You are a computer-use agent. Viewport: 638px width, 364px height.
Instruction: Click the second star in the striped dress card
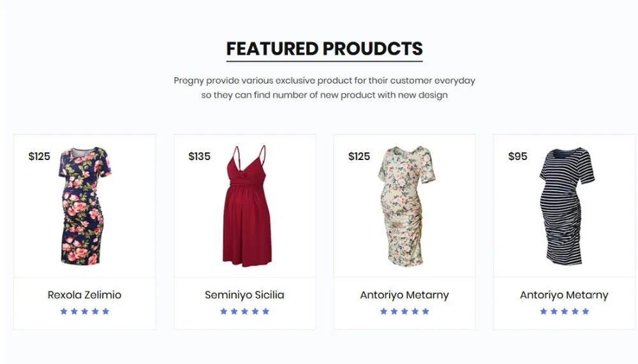(x=554, y=311)
